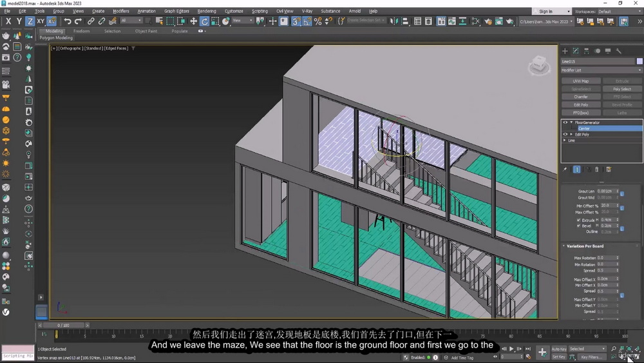Click the Line015 object name field

tap(598, 61)
